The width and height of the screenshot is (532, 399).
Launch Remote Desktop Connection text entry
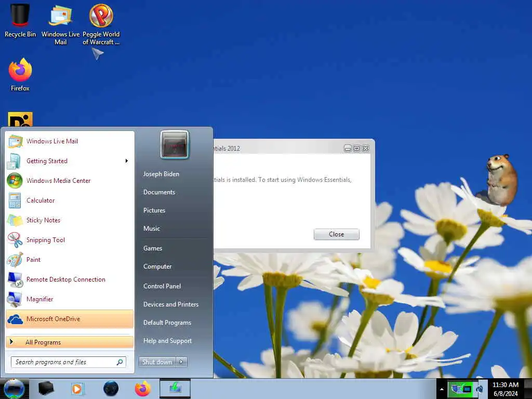(x=66, y=279)
